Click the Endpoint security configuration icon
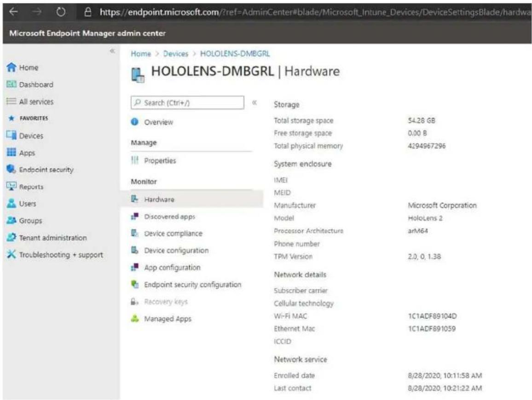532x400 pixels. click(135, 284)
